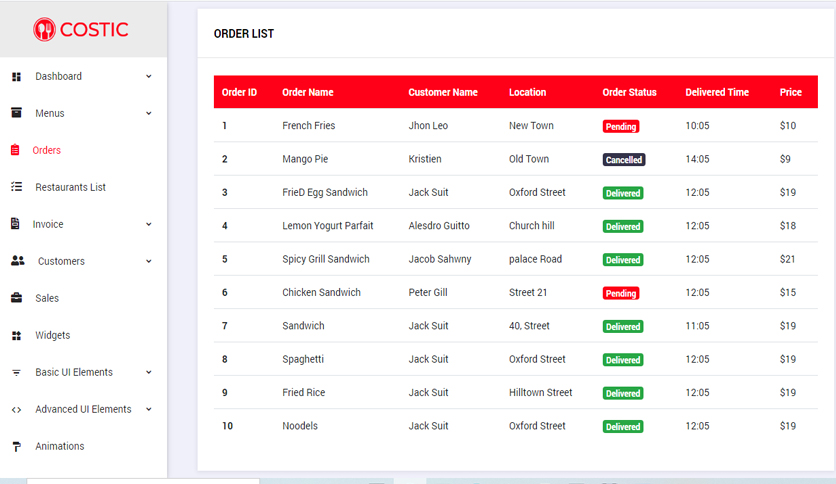The image size is (836, 484).
Task: Click customer name Kristien
Action: (x=425, y=159)
